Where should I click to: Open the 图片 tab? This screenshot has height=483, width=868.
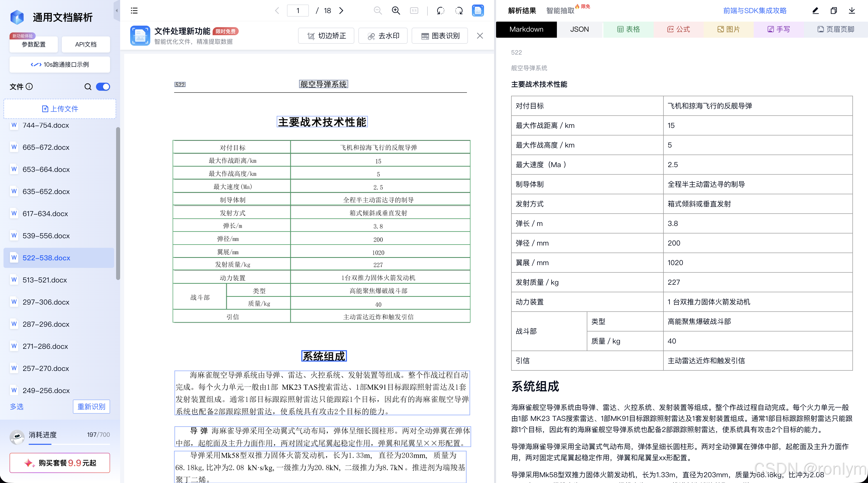[729, 29]
